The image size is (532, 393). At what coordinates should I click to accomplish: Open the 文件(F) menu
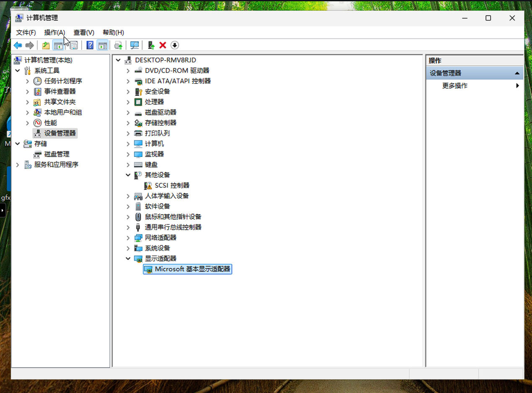tap(26, 32)
